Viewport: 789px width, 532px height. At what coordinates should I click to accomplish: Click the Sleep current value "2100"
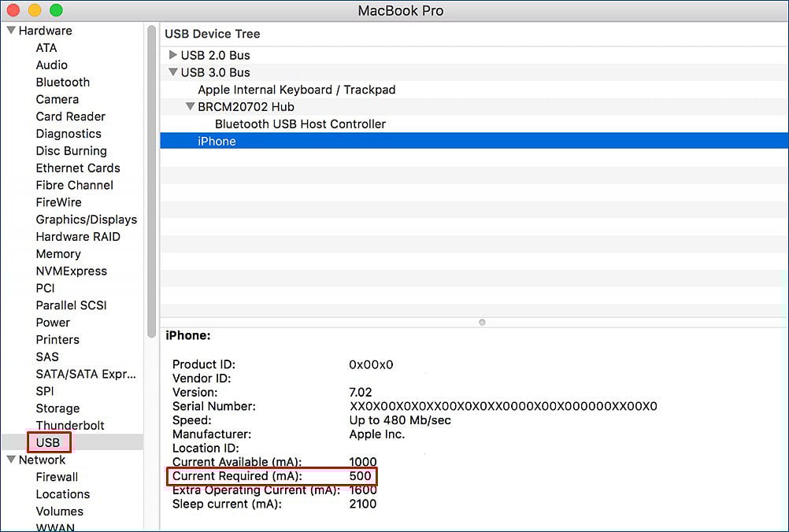click(363, 504)
